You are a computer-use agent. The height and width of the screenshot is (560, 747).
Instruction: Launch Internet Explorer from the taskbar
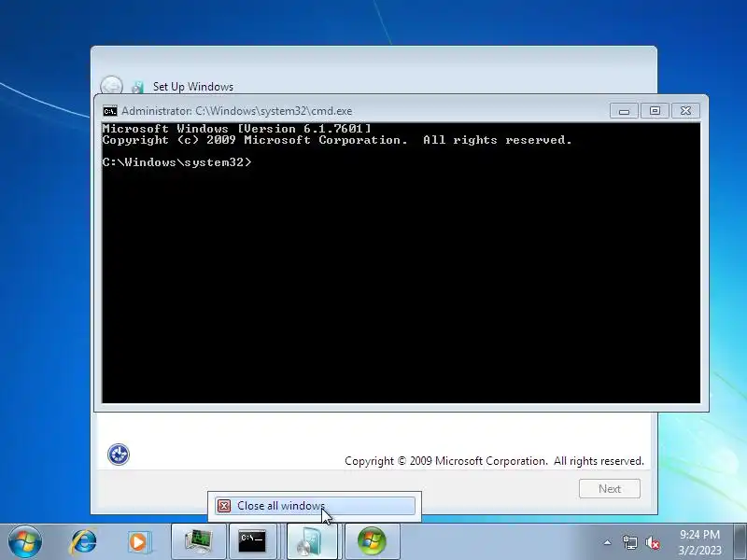(83, 541)
